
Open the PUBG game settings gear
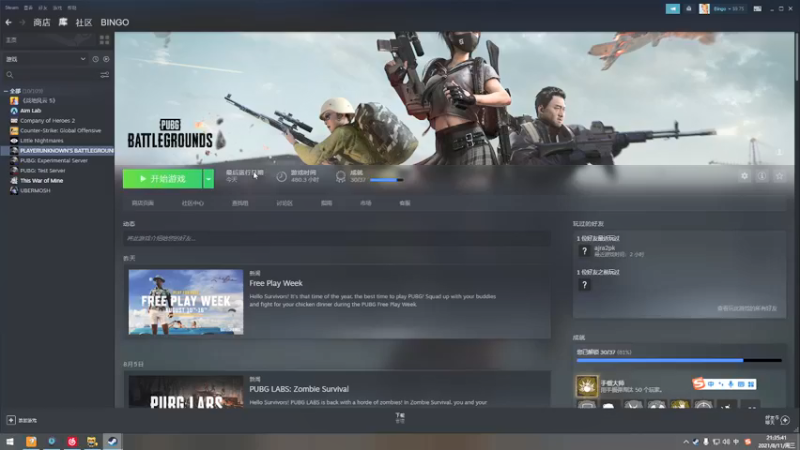pos(744,176)
